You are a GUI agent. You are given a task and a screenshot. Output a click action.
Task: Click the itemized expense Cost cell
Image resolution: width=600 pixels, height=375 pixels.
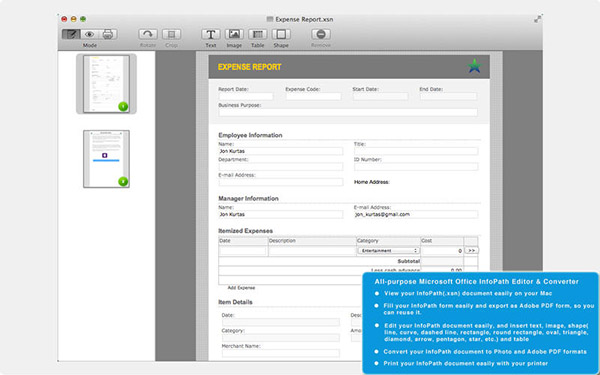click(x=442, y=251)
